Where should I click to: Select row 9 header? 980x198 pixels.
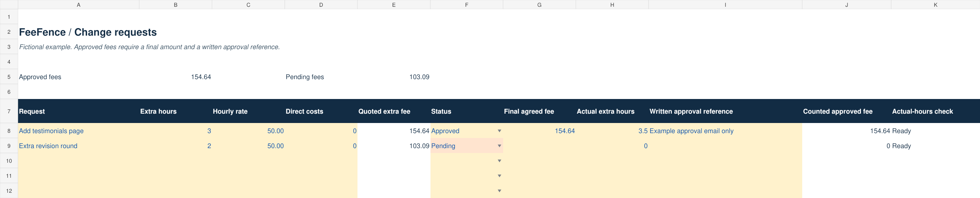point(9,146)
